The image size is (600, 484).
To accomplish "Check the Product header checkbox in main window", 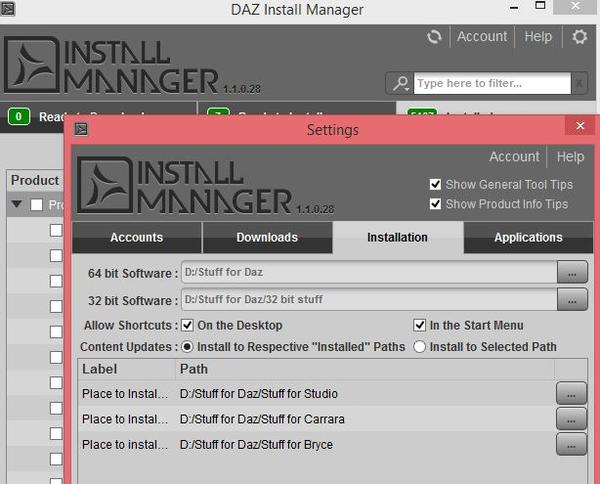I will click(36, 205).
